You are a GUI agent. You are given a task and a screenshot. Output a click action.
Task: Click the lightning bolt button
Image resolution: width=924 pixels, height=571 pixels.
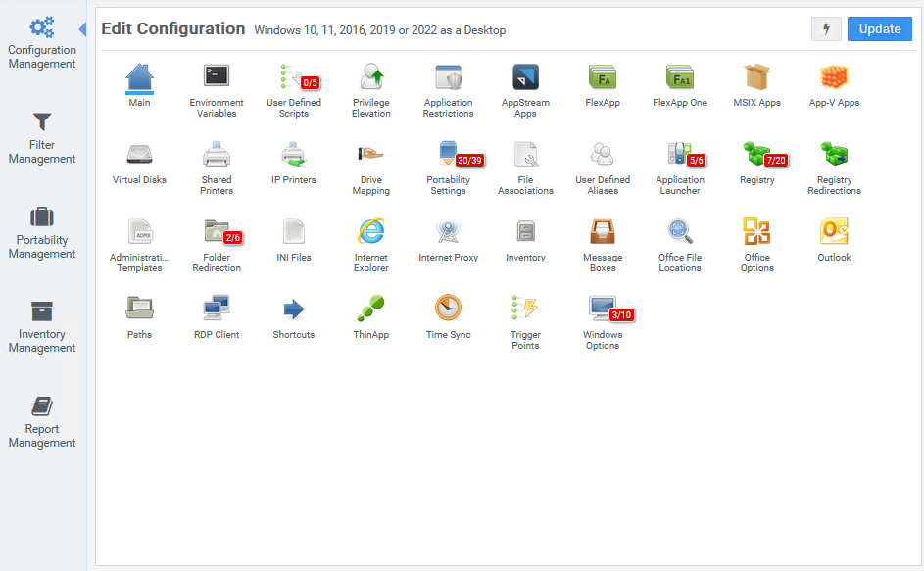click(826, 29)
